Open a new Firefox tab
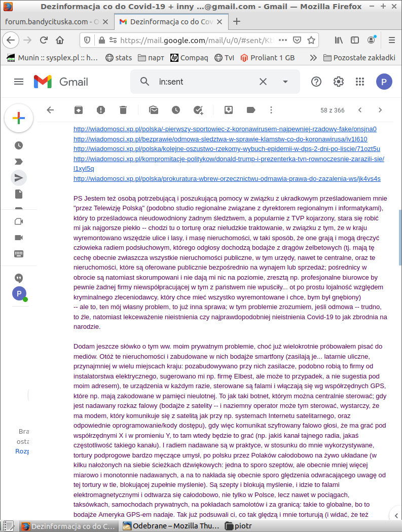 coord(237,22)
